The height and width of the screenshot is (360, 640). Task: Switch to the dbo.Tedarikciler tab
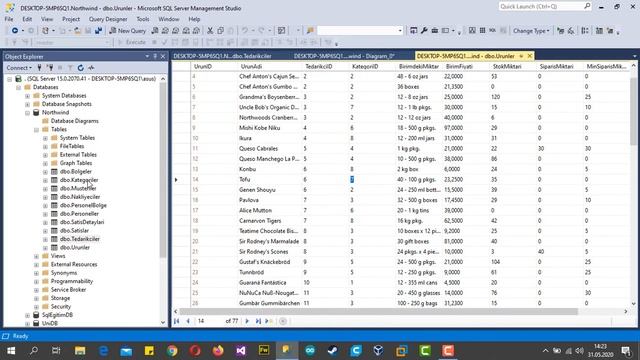coord(222,56)
